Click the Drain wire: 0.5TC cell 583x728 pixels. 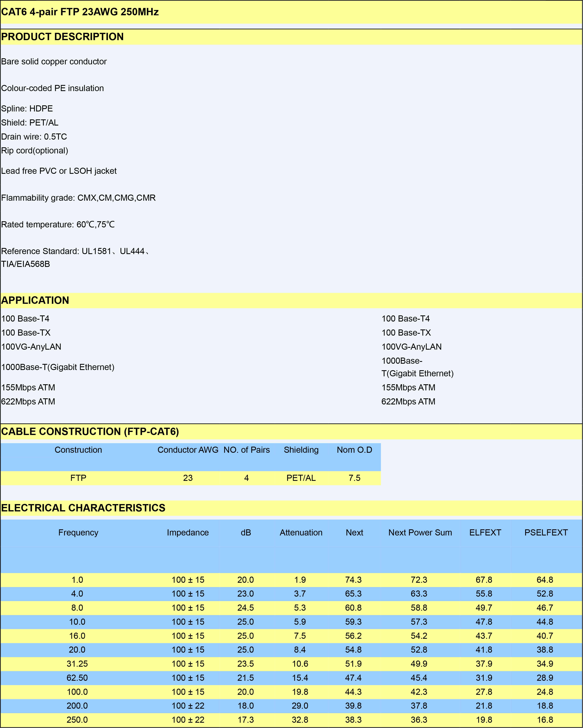pyautogui.click(x=34, y=137)
